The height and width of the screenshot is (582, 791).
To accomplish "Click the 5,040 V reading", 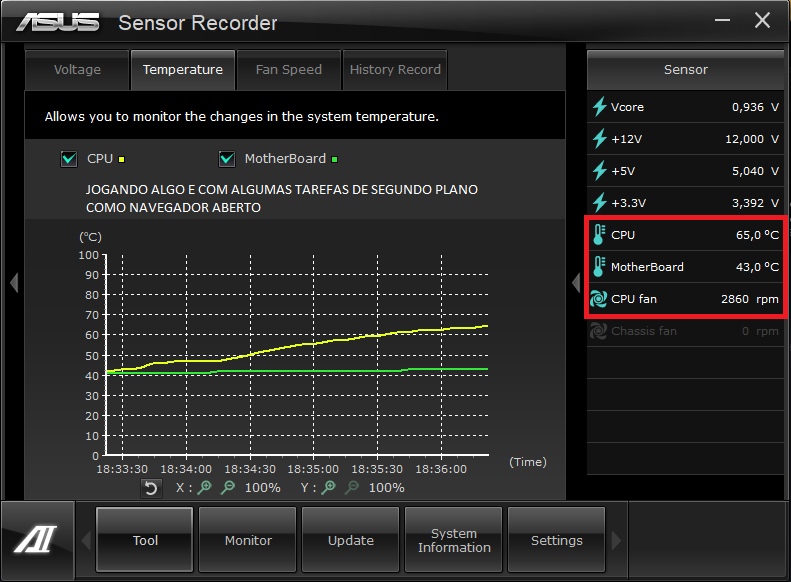I will (755, 171).
